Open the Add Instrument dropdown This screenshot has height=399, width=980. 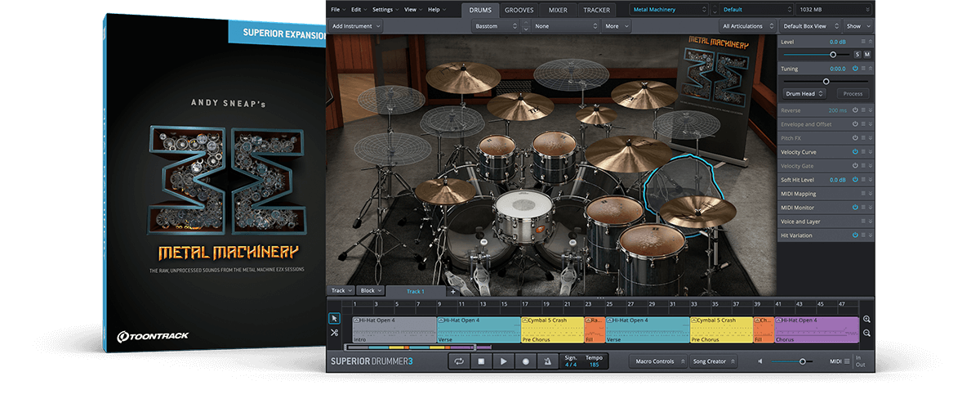(356, 26)
